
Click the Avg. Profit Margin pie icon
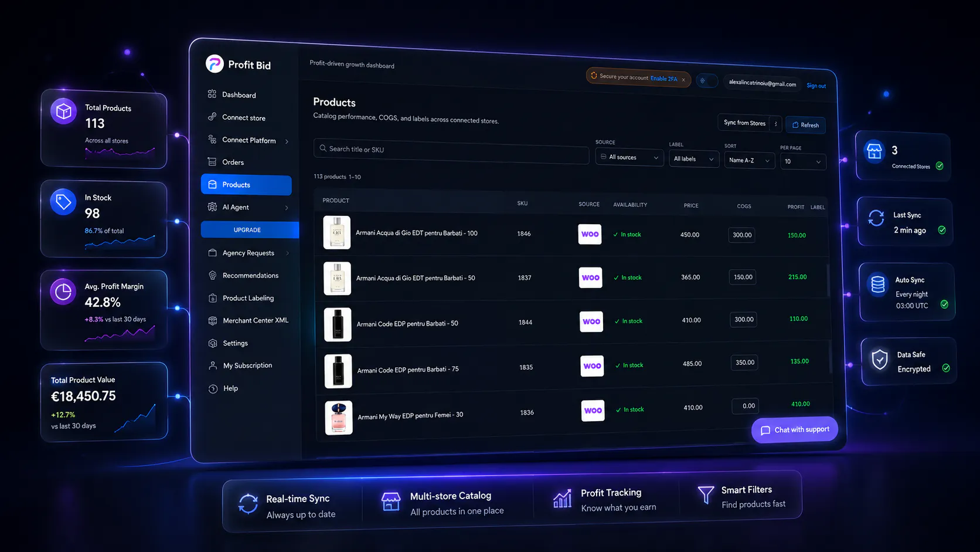coord(63,292)
